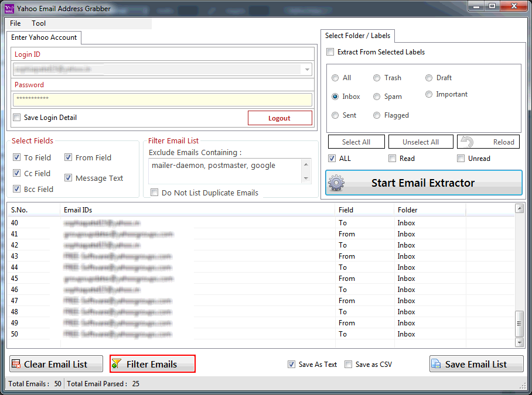Select the Important radio button
This screenshot has height=395, width=532.
pyautogui.click(x=429, y=94)
